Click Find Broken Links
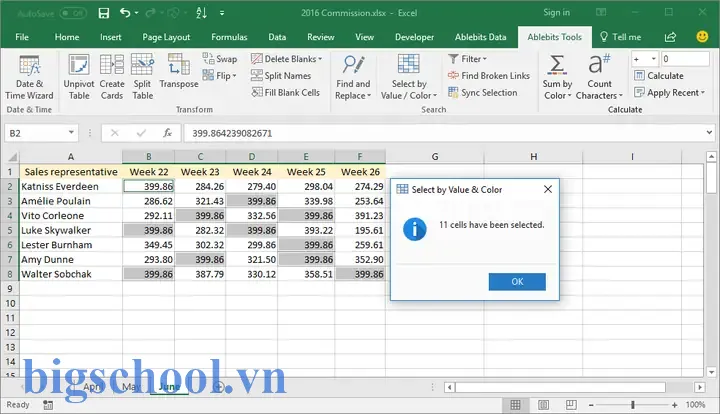 pyautogui.click(x=489, y=76)
